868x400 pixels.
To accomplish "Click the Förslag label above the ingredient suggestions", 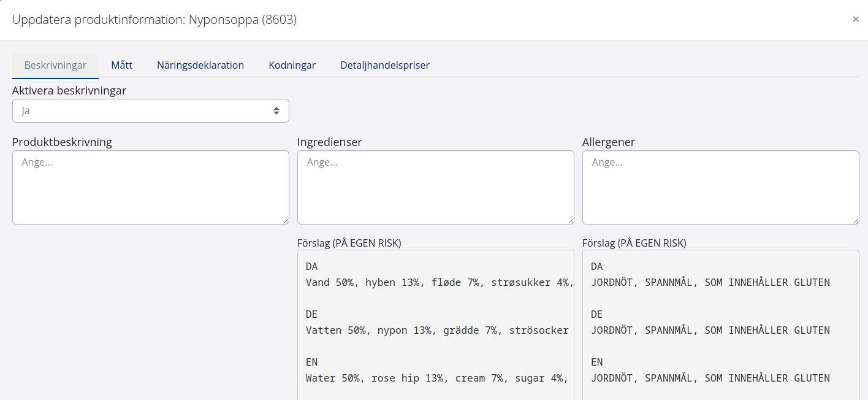I will tap(349, 243).
